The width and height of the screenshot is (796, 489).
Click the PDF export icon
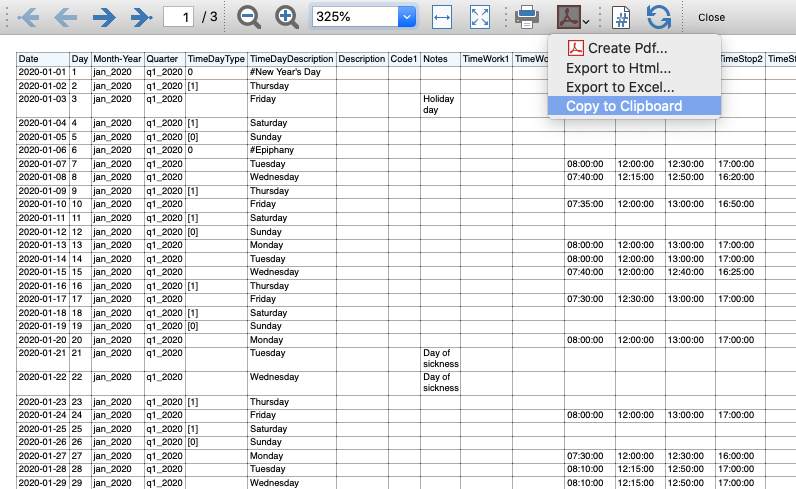568,17
